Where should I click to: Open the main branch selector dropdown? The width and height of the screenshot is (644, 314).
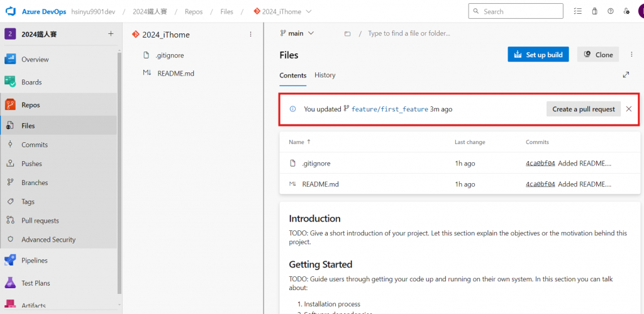[297, 33]
